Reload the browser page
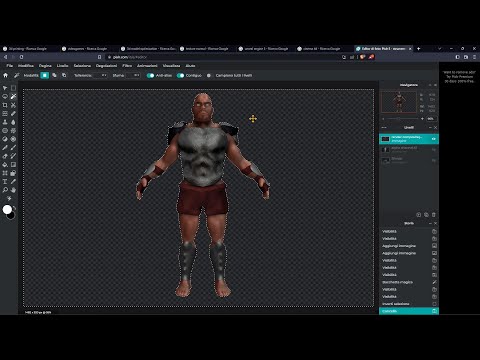 click(x=21, y=57)
